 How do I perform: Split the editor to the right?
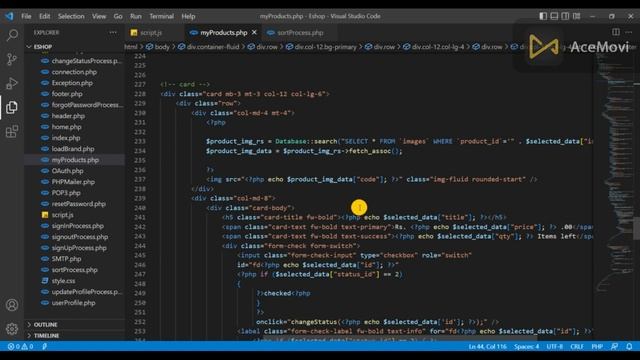616,32
